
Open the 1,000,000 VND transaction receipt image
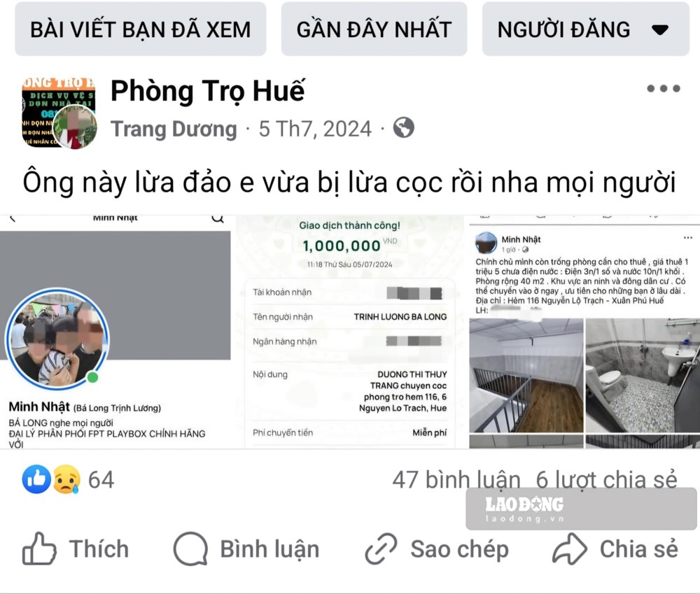(x=350, y=332)
